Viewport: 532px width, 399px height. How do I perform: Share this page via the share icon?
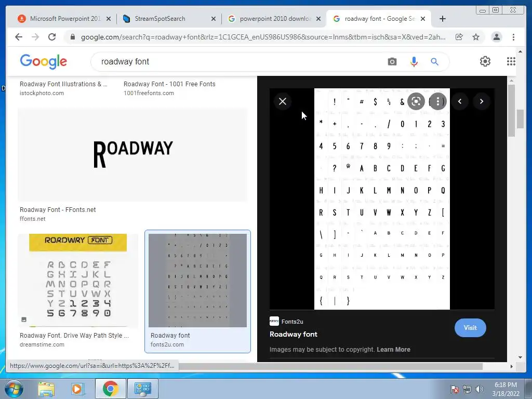click(x=459, y=37)
